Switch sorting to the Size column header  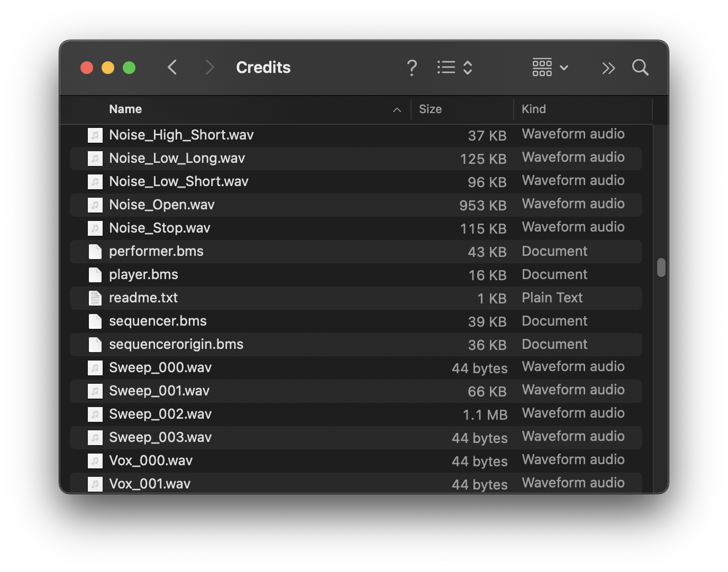point(430,109)
